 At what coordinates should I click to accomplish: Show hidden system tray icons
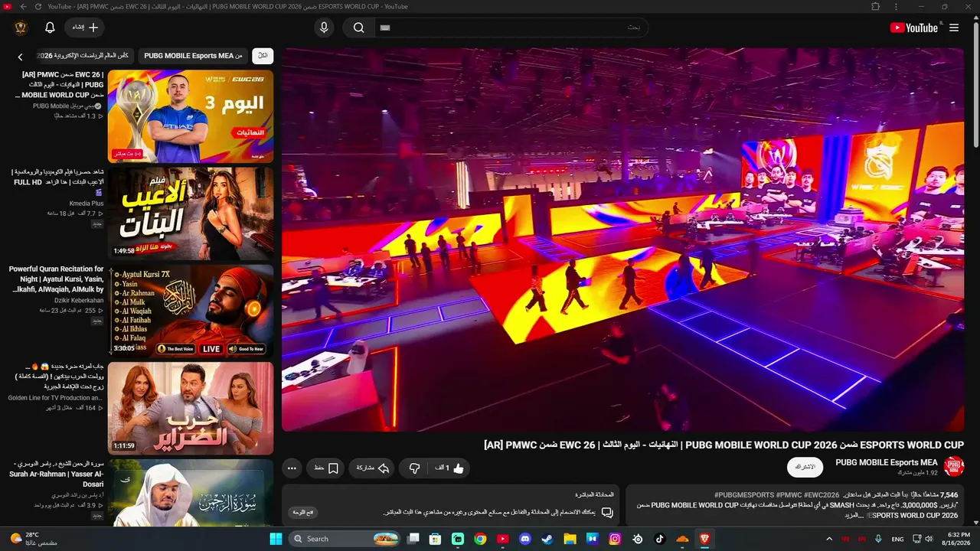pyautogui.click(x=829, y=539)
